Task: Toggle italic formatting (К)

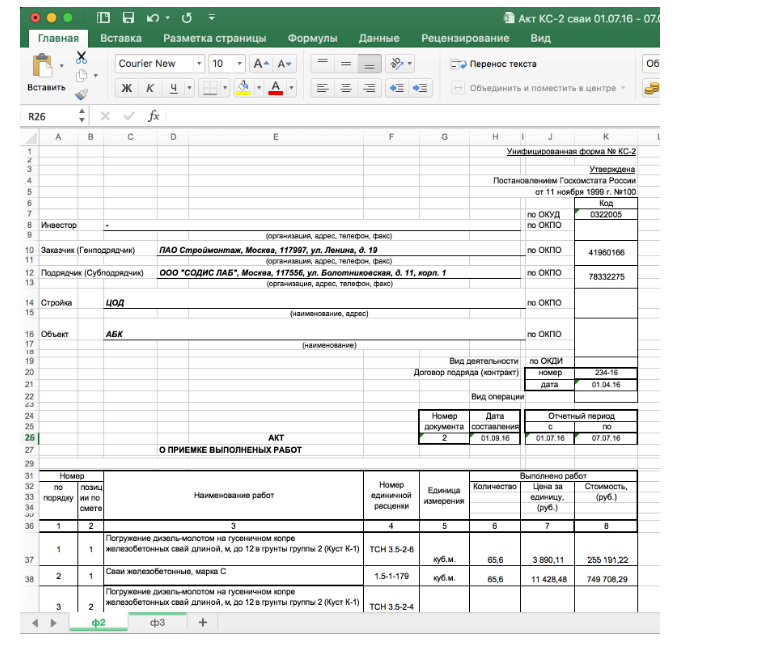Action: 150,88
